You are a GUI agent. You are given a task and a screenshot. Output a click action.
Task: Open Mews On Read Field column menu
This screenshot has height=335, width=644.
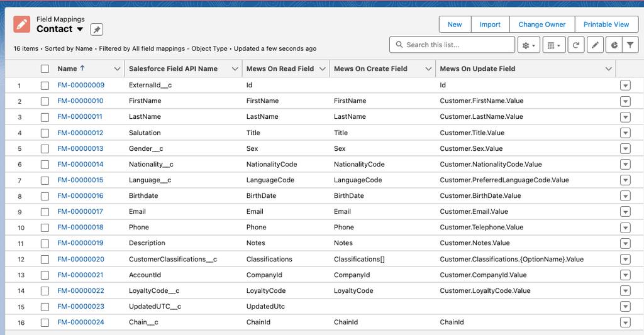pos(323,69)
